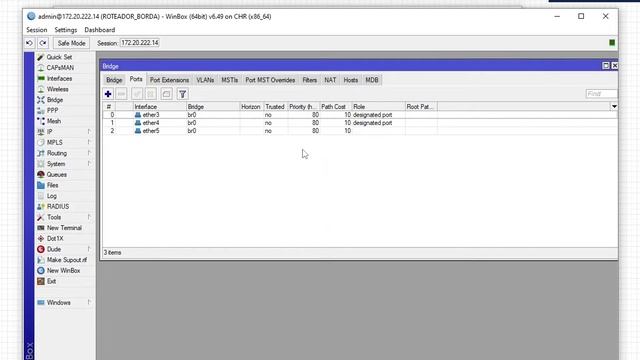This screenshot has width=640, height=360.
Task: Sort by the Interface column header
Action: (x=160, y=107)
